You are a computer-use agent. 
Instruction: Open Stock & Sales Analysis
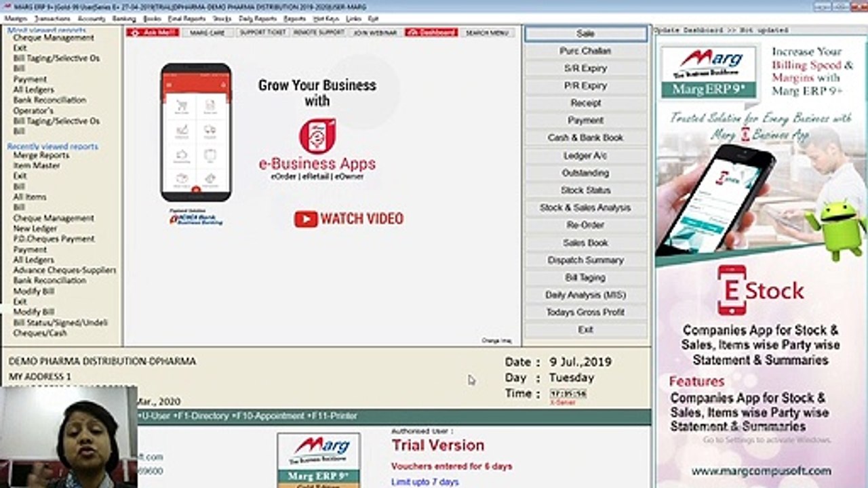click(x=586, y=207)
